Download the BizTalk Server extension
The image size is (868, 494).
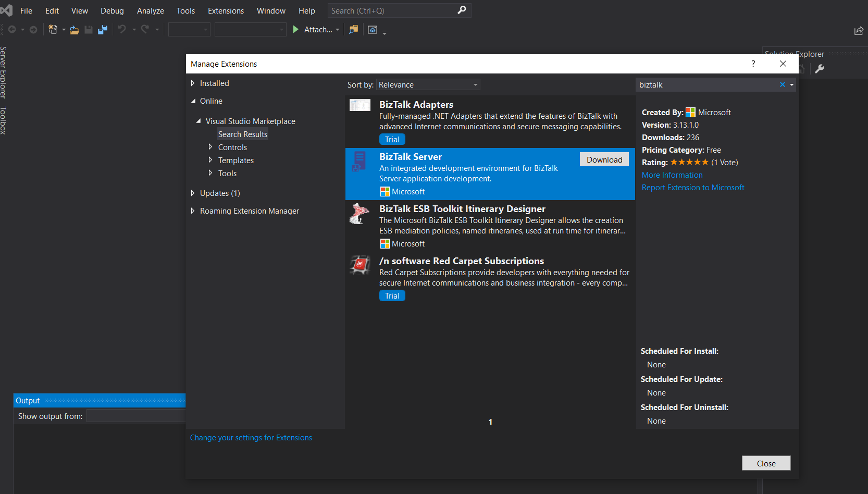604,159
